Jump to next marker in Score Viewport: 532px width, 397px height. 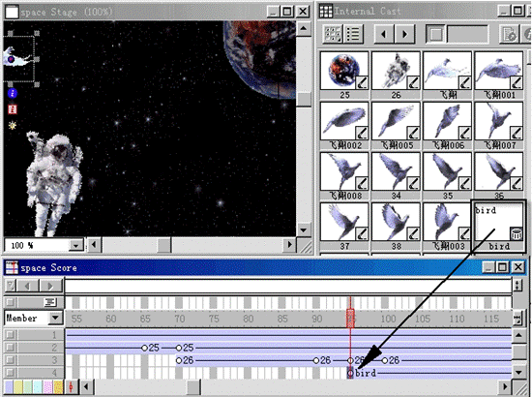point(50,286)
